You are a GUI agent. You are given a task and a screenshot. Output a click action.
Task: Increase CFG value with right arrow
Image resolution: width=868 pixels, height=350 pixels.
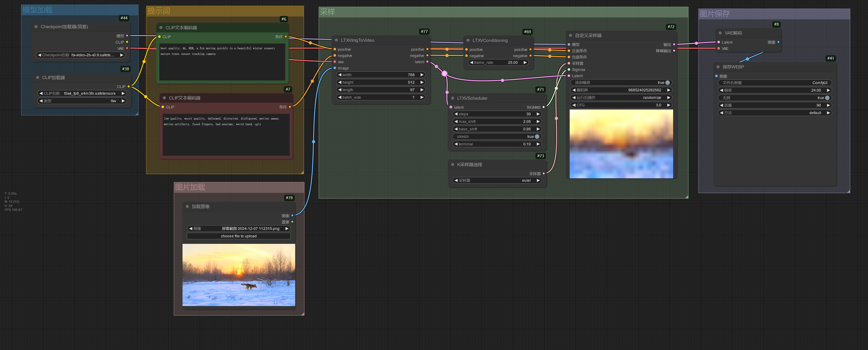point(669,105)
